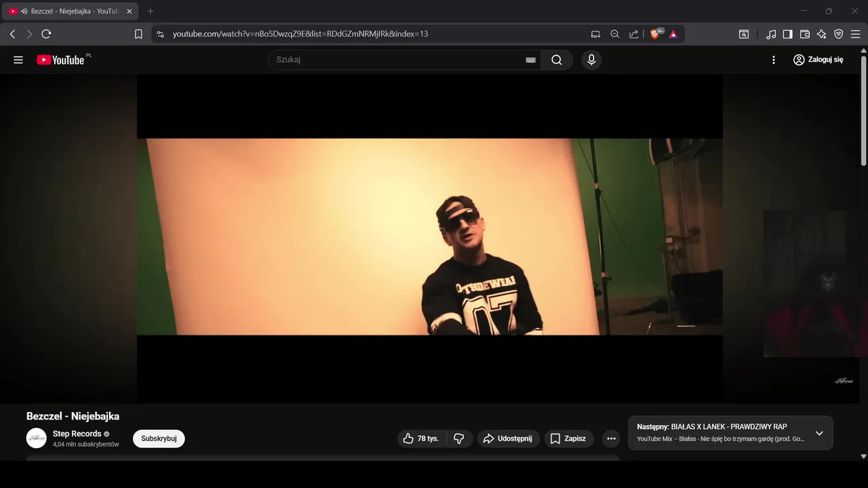This screenshot has height=488, width=868.
Task: Open the Brave Wallet icon
Action: [805, 34]
